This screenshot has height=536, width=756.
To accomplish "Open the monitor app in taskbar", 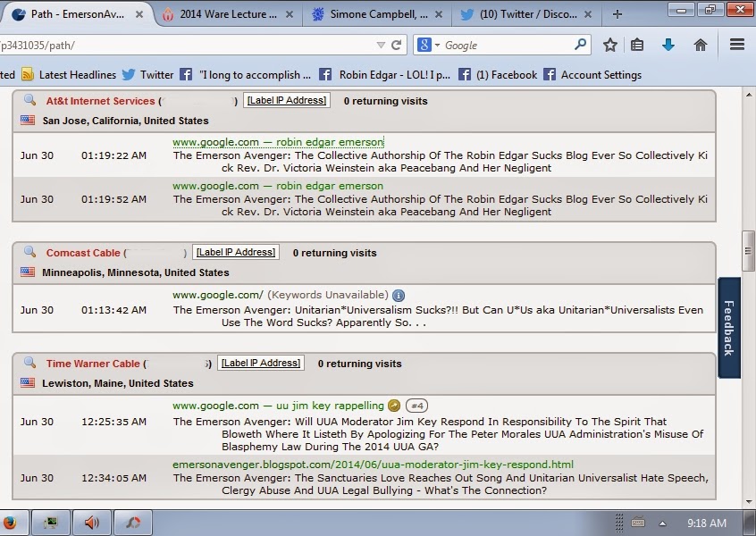I will 51,523.
